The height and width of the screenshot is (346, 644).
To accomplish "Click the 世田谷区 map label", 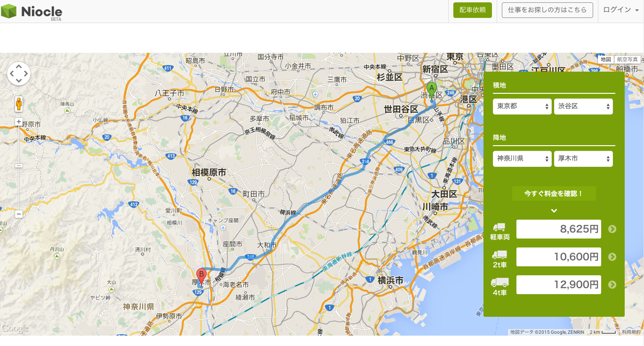I will (401, 109).
